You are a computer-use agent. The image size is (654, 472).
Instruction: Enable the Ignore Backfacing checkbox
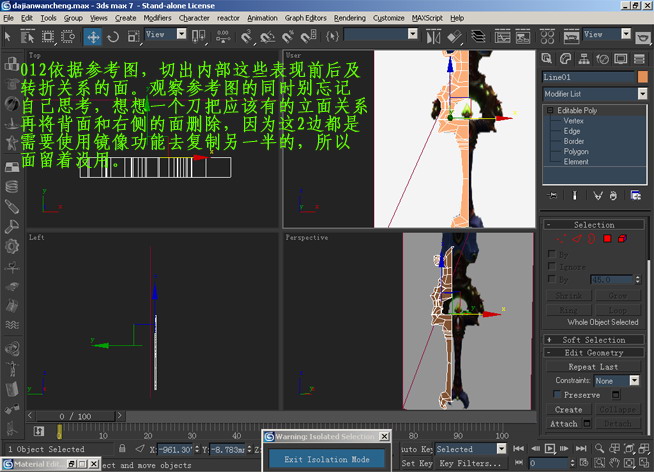click(551, 267)
